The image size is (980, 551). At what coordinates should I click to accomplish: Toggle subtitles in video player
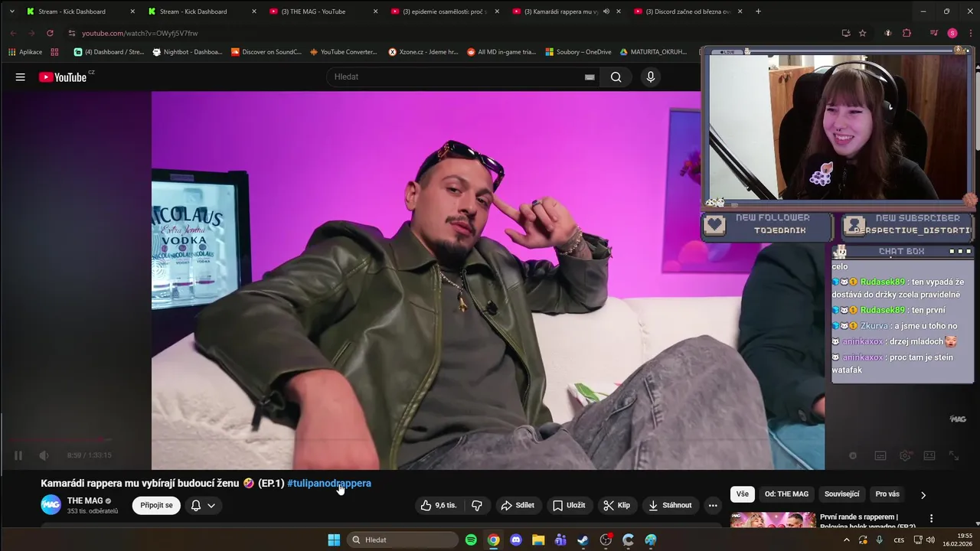[x=880, y=455]
